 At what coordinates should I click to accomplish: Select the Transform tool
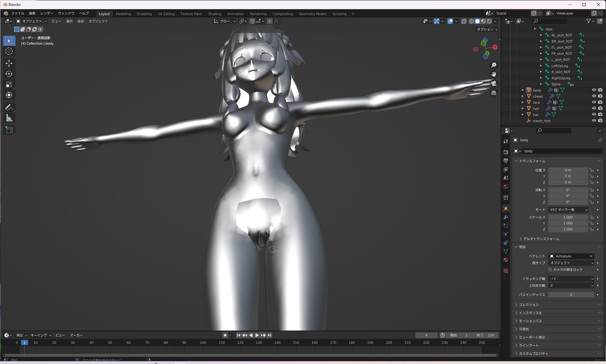pos(9,95)
